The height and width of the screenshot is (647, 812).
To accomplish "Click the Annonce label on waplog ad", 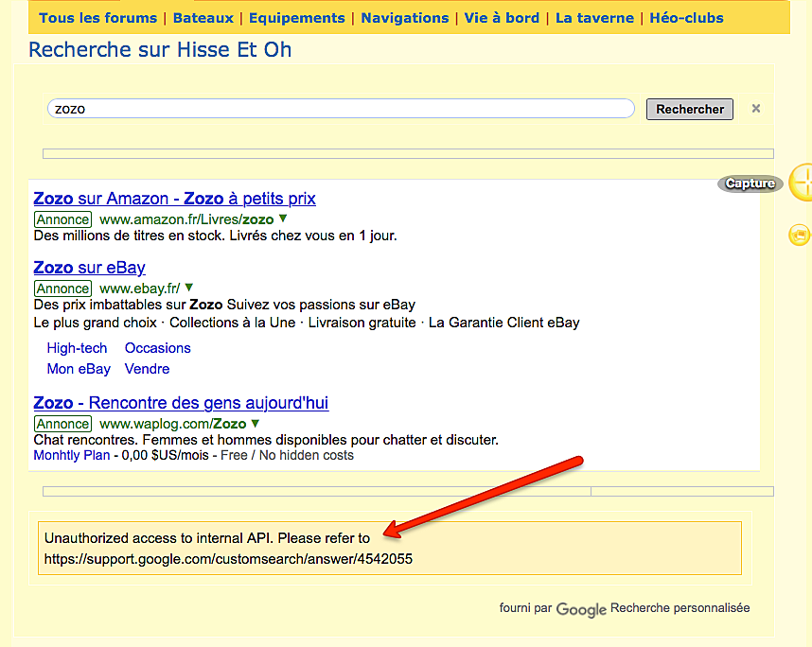I will click(x=62, y=424).
